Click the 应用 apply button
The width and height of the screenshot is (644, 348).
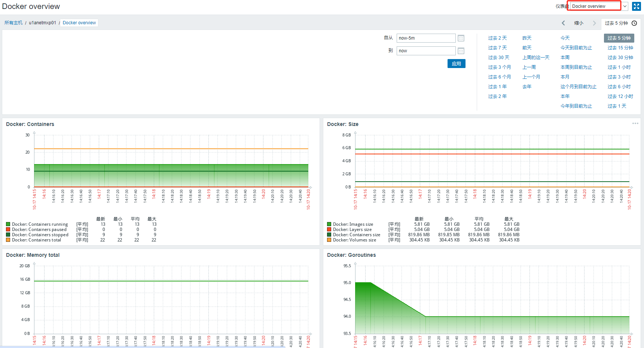pyautogui.click(x=456, y=64)
